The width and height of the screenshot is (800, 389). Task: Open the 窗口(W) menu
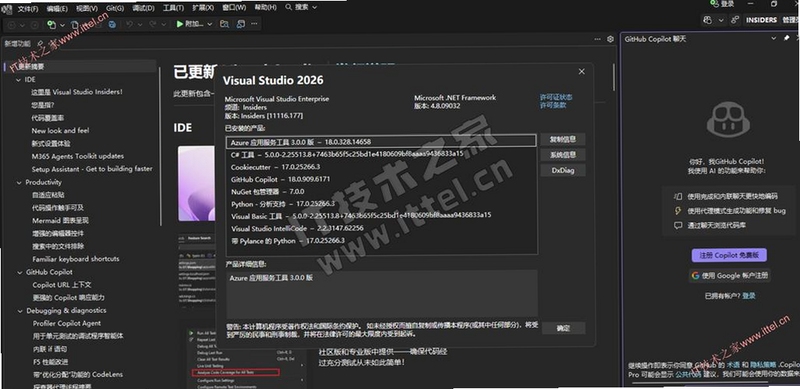click(234, 8)
